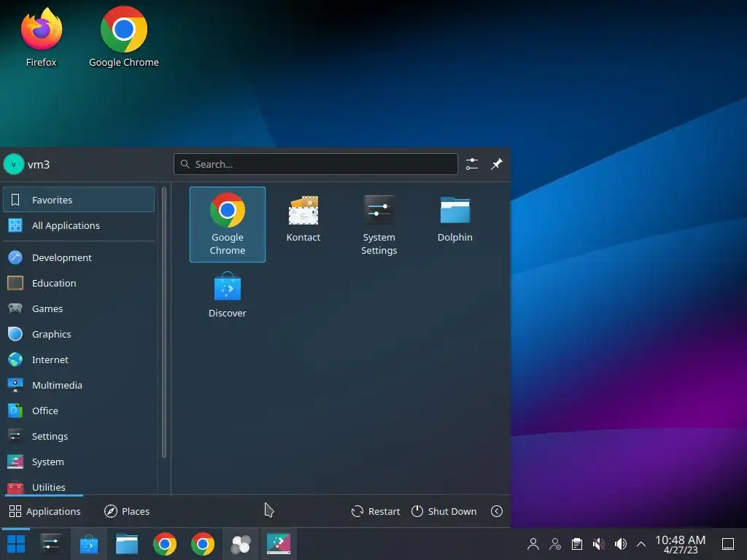This screenshot has width=747, height=560.
Task: Open Firefox desktop shortcut
Action: [41, 37]
